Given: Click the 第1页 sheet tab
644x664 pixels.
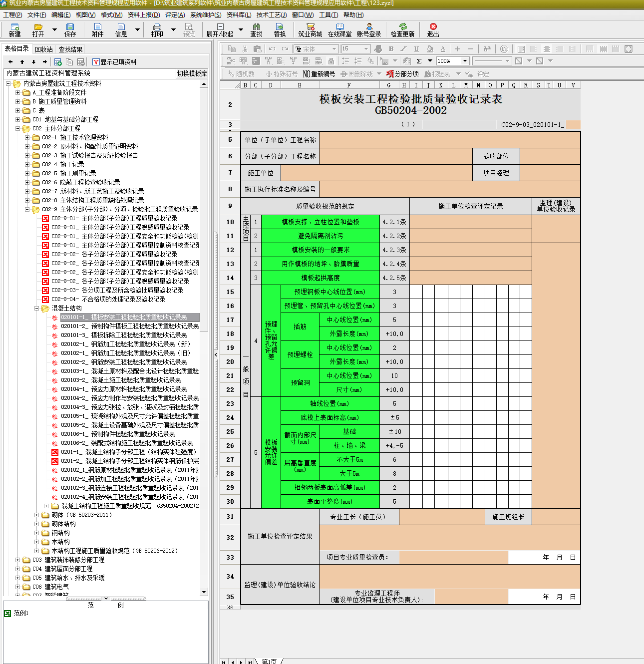Looking at the screenshot, I should point(269,661).
